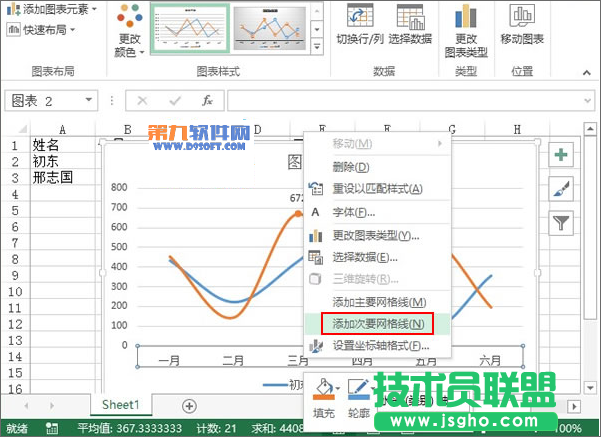Viewport: 601px width, 437px height.
Task: Click the formula bar cancel X
Action: coord(142,101)
